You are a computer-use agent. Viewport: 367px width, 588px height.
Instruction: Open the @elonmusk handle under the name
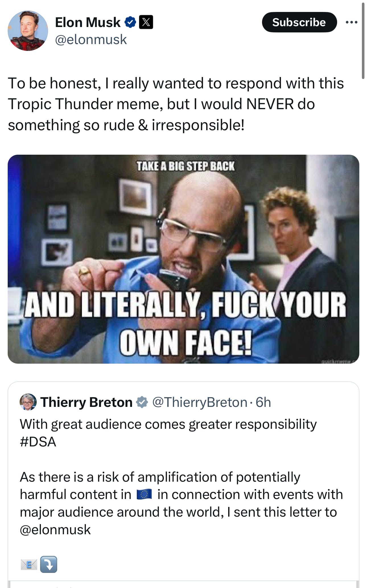91,39
